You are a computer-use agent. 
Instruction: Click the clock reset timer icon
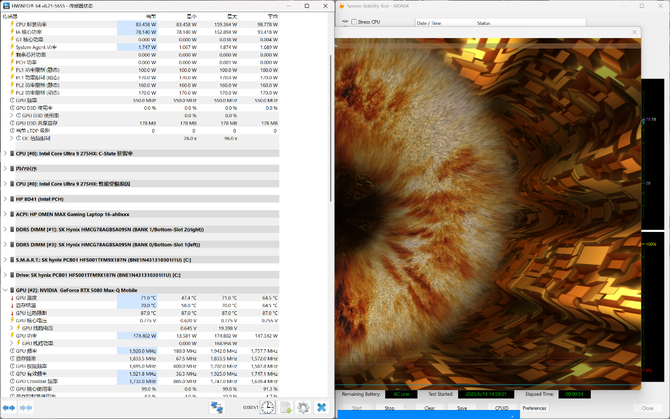(x=268, y=408)
